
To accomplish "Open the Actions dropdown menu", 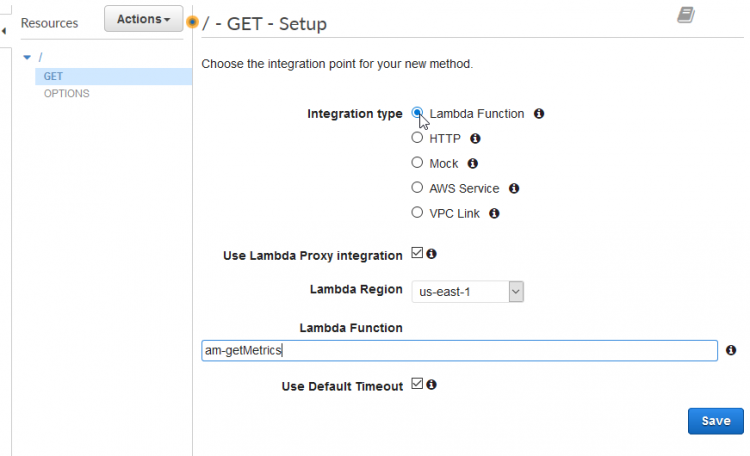I will tap(143, 19).
